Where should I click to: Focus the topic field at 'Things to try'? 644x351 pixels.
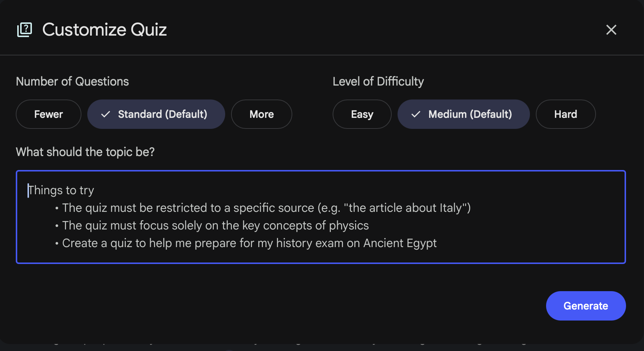(61, 190)
